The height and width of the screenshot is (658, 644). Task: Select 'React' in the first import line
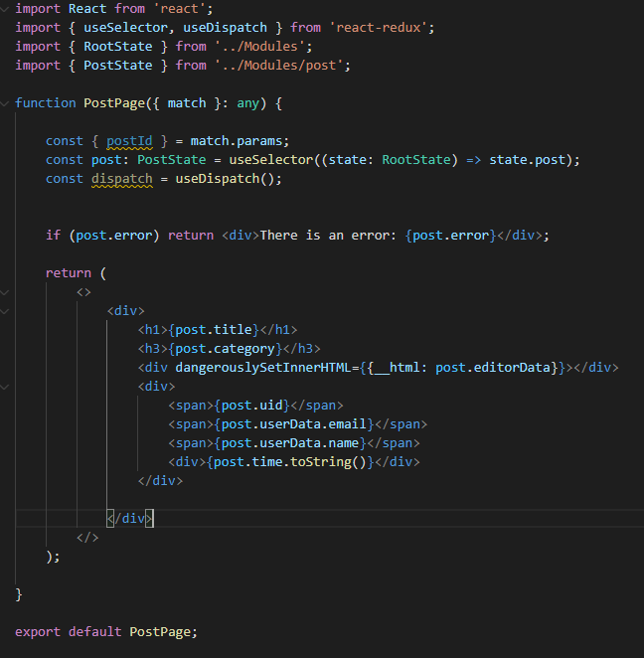pos(87,9)
